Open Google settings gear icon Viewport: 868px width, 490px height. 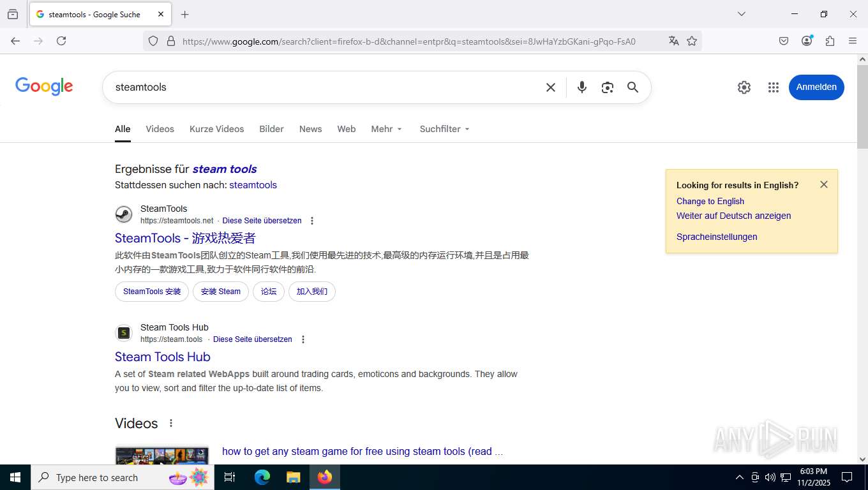[744, 87]
